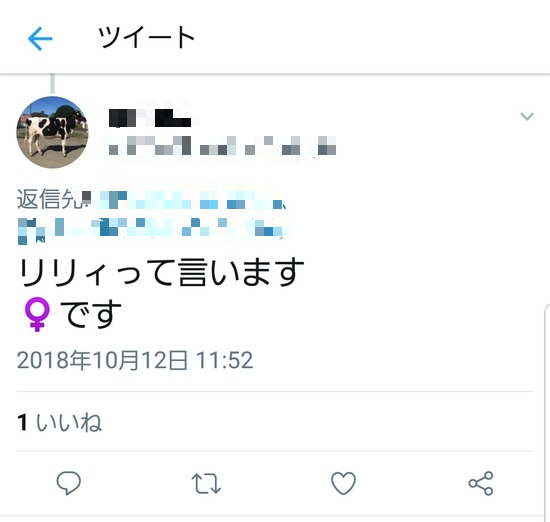The image size is (550, 522).
Task: View who liked via 1 いいね
Action: [x=59, y=422]
